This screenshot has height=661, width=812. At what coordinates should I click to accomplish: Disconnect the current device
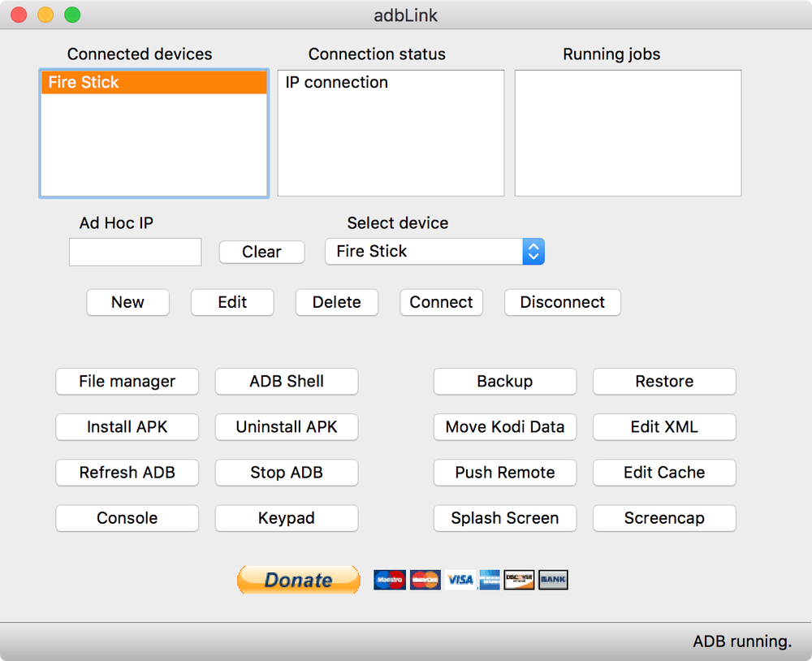[563, 303]
